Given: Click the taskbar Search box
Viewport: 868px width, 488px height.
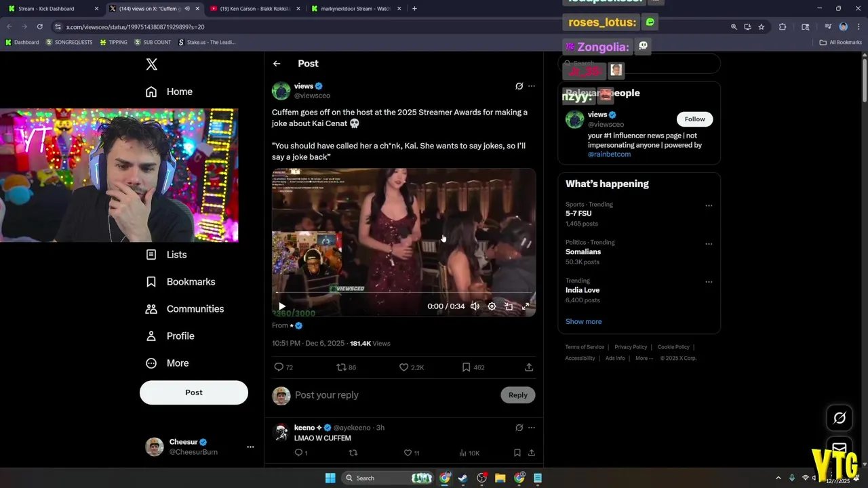Looking at the screenshot, I should pyautogui.click(x=389, y=478).
